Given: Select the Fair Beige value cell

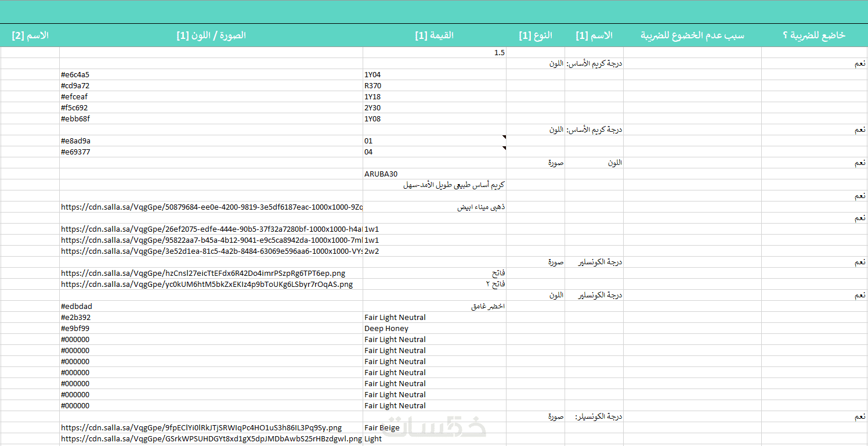Looking at the screenshot, I should pos(435,427).
